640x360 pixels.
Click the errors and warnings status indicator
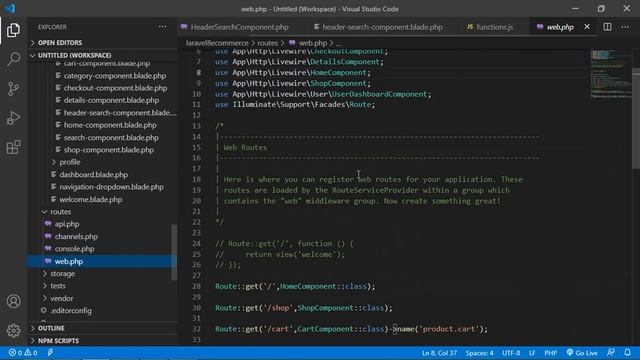click(23, 353)
